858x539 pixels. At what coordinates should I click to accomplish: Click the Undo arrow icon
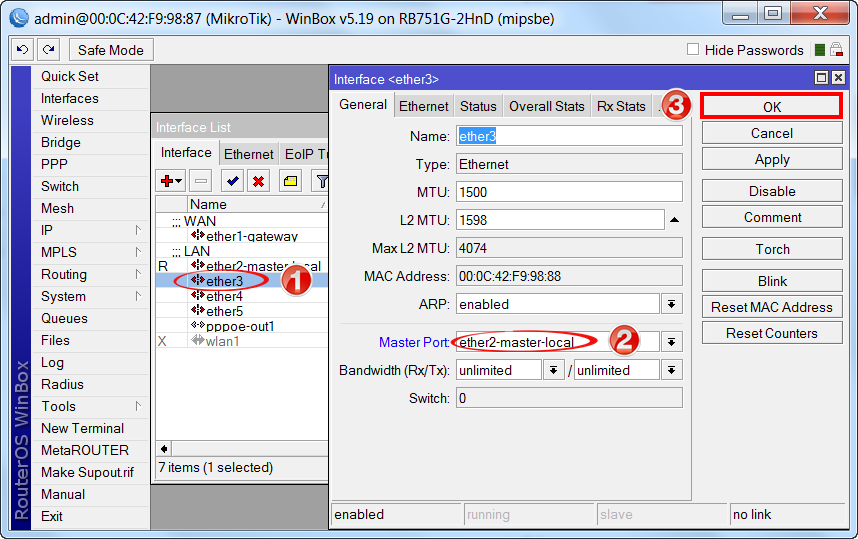[x=22, y=50]
